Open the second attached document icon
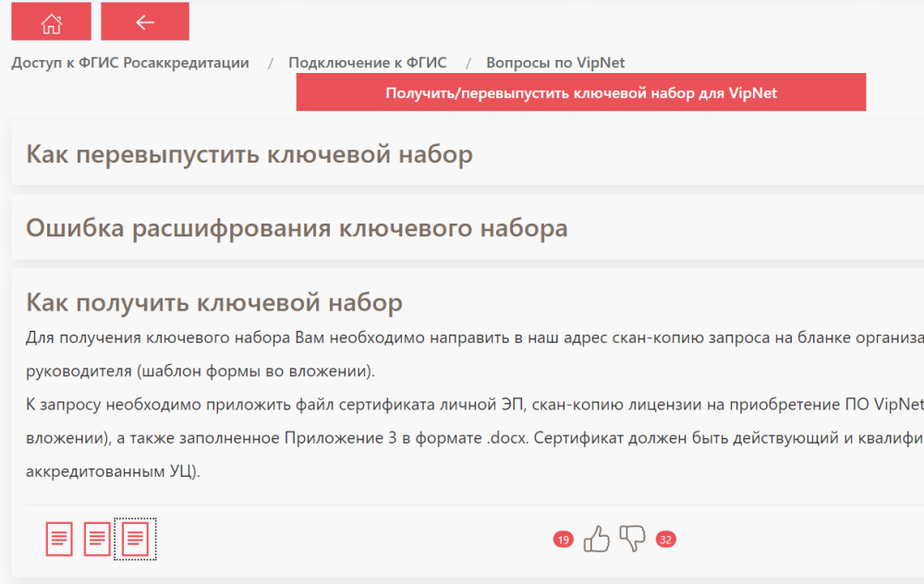Image resolution: width=924 pixels, height=584 pixels. (x=97, y=539)
